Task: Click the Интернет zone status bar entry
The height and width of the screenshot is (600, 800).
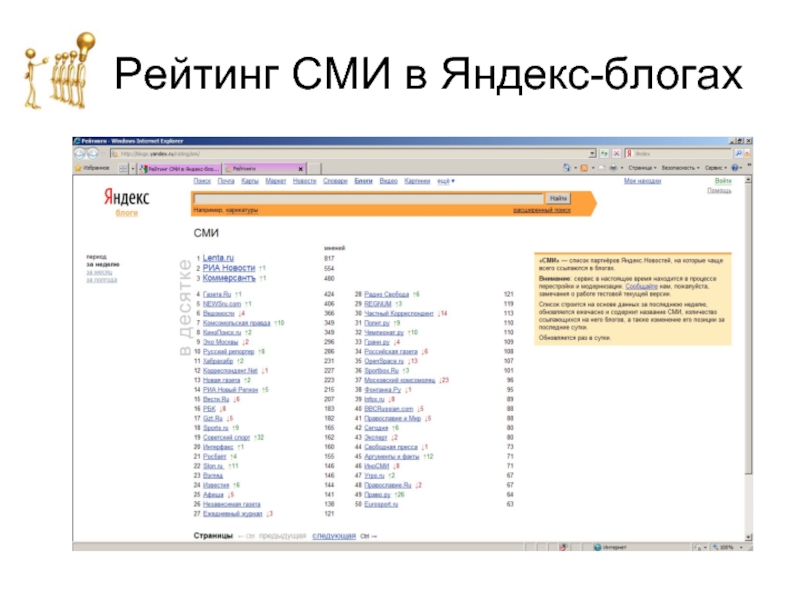Action: pos(610,547)
